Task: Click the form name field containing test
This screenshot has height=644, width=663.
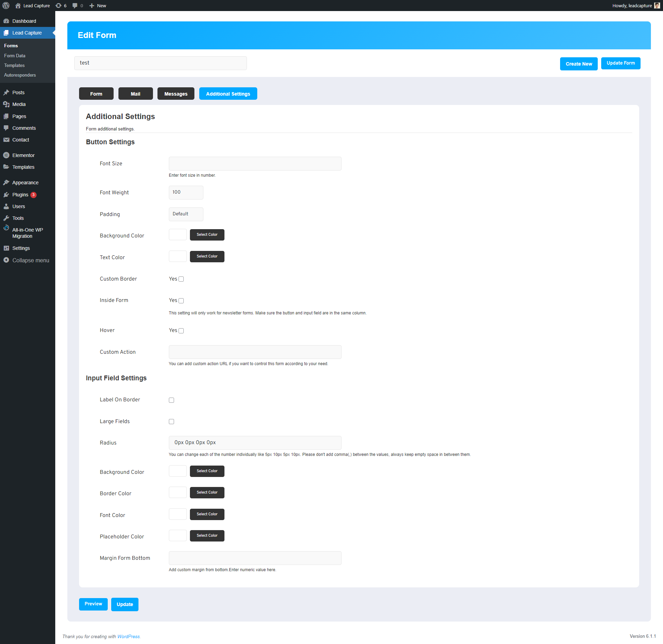Action: [x=161, y=63]
